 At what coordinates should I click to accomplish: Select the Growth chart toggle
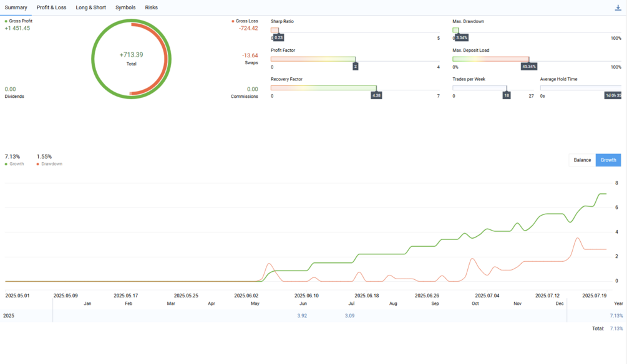[608, 160]
